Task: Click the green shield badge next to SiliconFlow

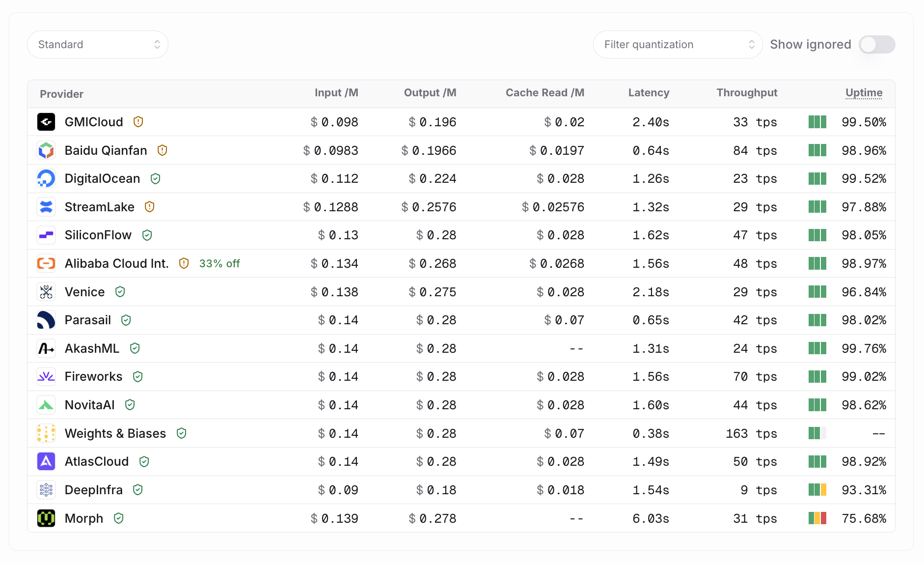Action: point(147,235)
